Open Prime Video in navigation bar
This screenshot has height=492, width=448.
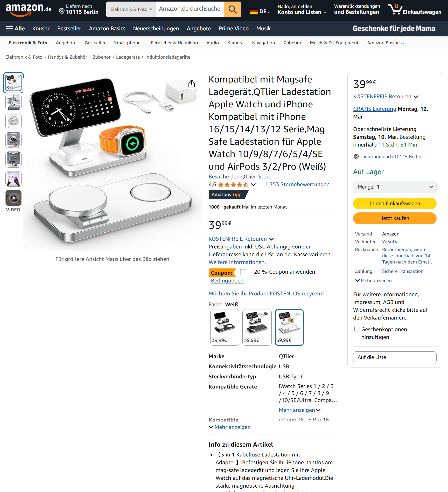(234, 29)
